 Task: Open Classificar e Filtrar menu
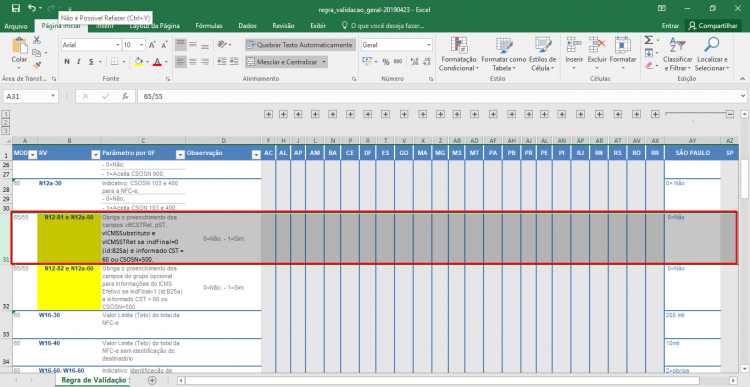[x=677, y=54]
